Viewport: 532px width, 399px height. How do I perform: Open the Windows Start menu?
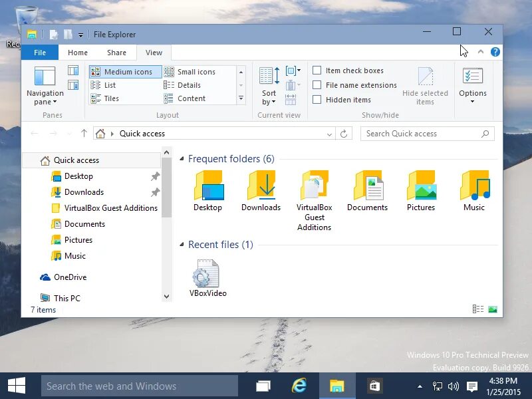point(16,386)
